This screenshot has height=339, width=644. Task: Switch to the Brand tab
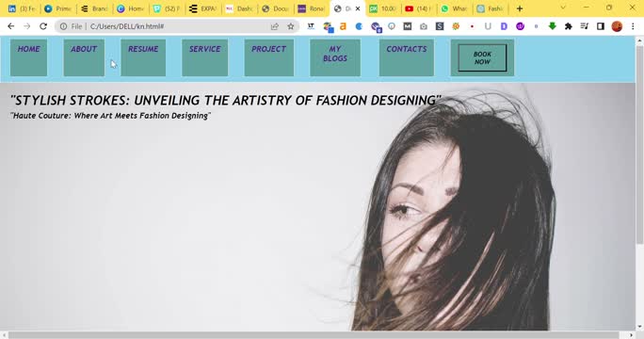pyautogui.click(x=94, y=8)
